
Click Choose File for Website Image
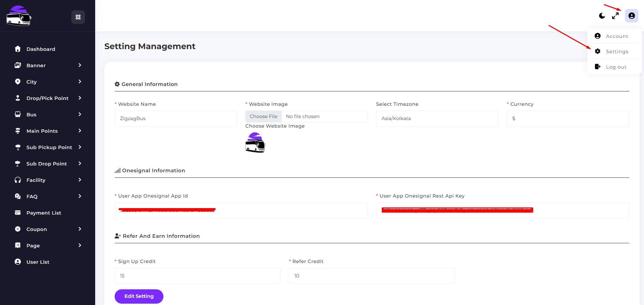tap(263, 116)
